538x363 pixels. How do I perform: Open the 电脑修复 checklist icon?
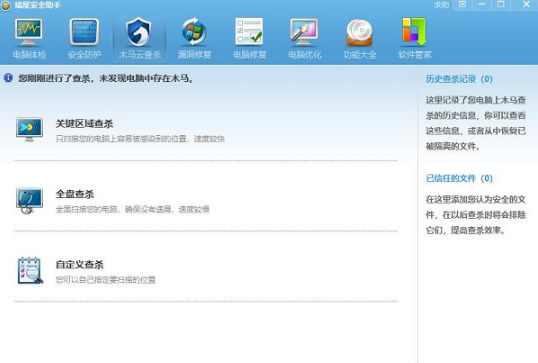pyautogui.click(x=249, y=32)
